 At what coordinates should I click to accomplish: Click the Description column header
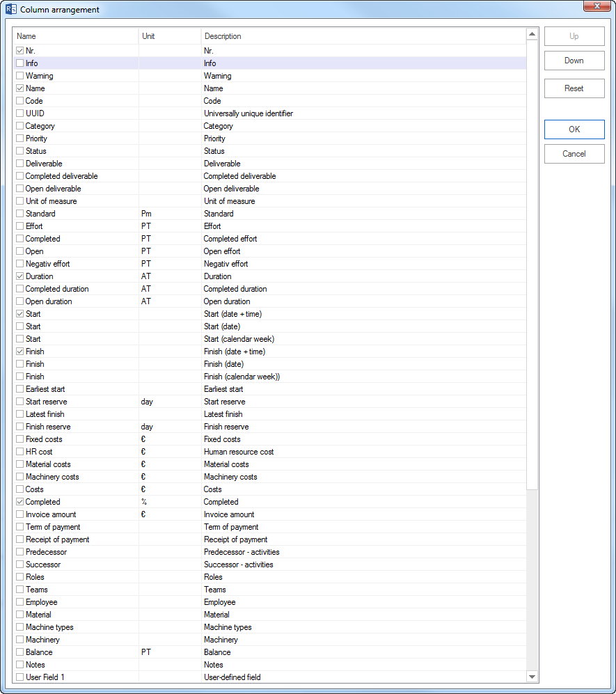pyautogui.click(x=363, y=36)
